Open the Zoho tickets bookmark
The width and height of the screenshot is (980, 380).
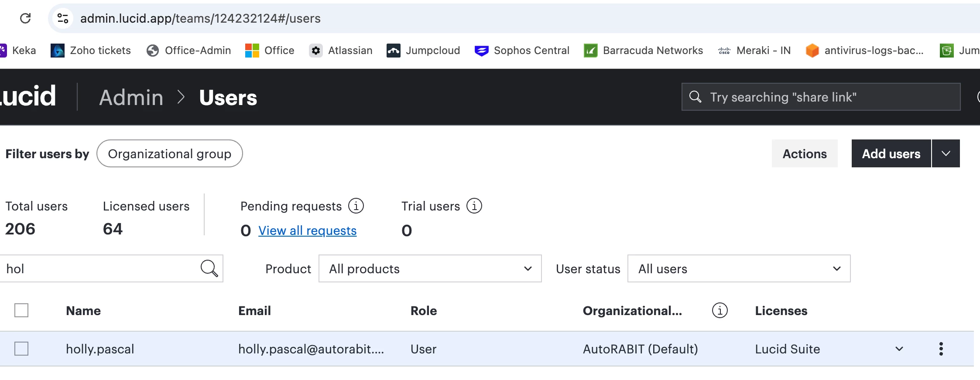click(x=91, y=51)
